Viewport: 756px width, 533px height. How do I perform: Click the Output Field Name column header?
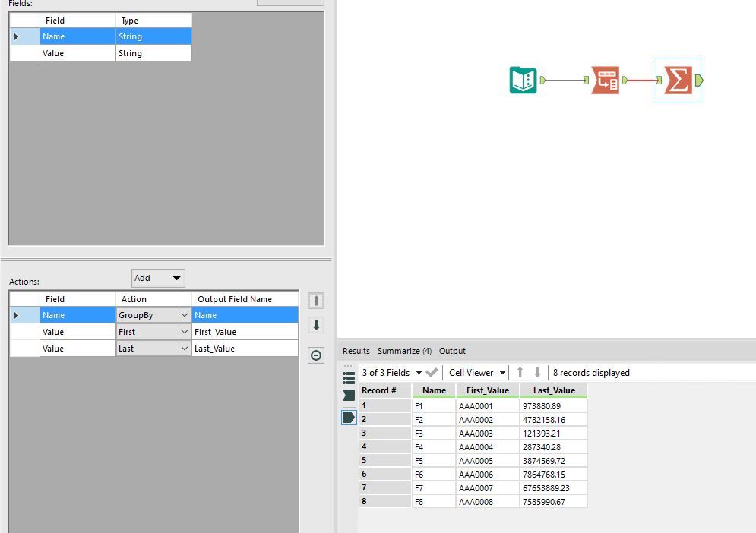(245, 299)
